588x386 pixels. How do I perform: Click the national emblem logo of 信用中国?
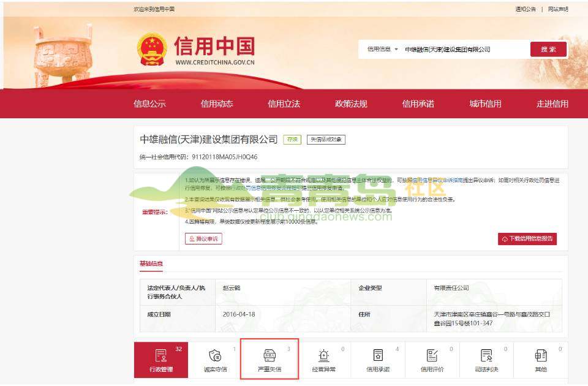click(x=152, y=49)
